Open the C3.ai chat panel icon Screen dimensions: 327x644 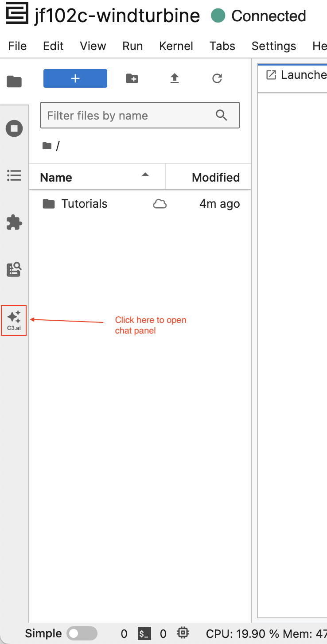[14, 320]
